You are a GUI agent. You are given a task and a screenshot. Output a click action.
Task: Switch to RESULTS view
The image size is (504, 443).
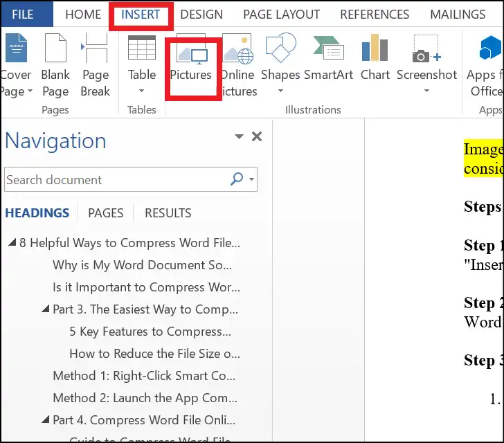[168, 213]
